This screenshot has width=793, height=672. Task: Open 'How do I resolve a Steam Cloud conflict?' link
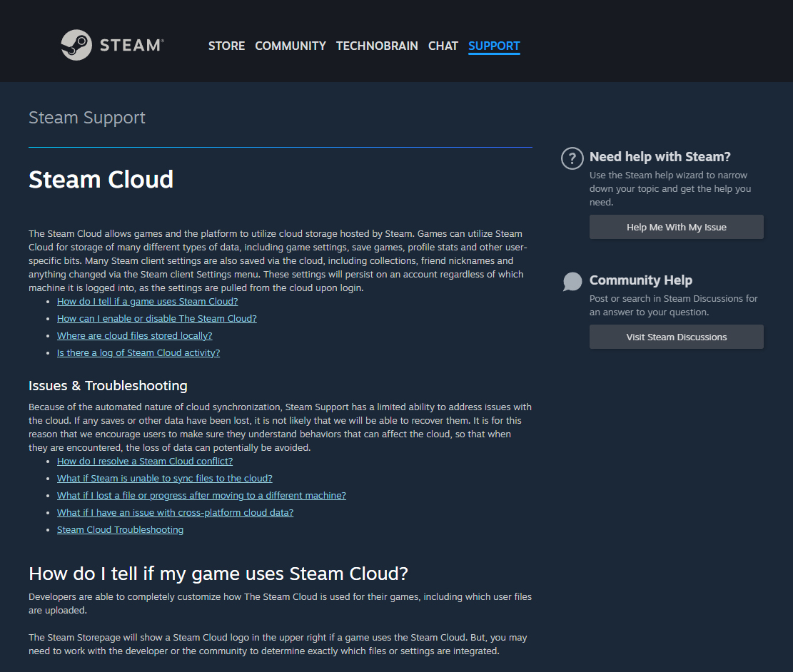point(145,462)
